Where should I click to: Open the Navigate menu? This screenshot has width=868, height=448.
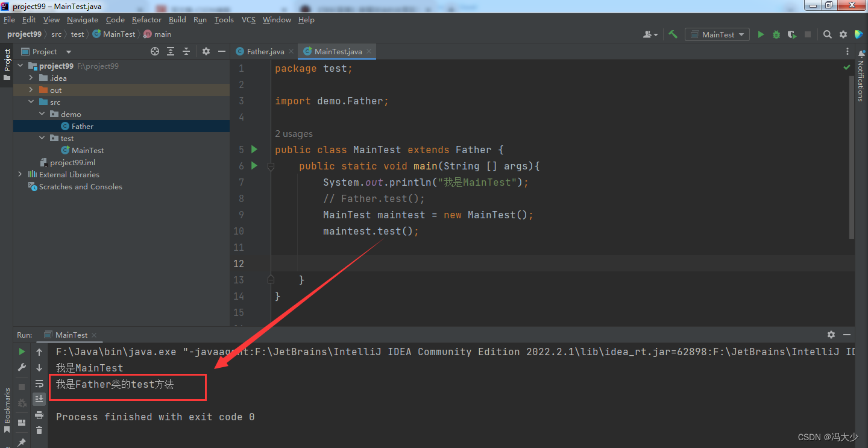tap(83, 20)
